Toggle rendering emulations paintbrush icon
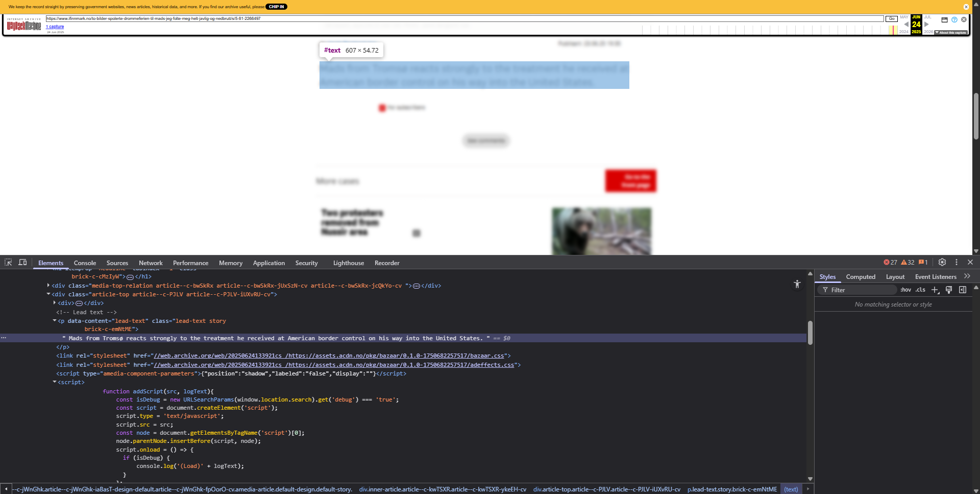Image resolution: width=980 pixels, height=494 pixels. pos(949,290)
